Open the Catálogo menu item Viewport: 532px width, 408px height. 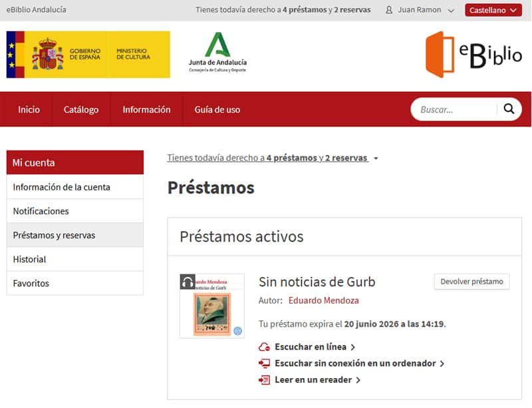click(x=81, y=109)
